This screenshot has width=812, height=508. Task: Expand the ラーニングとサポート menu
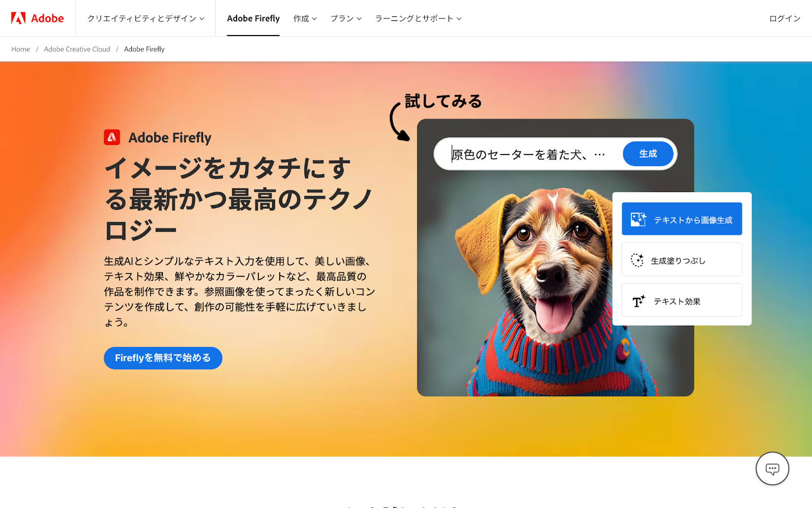coord(418,18)
